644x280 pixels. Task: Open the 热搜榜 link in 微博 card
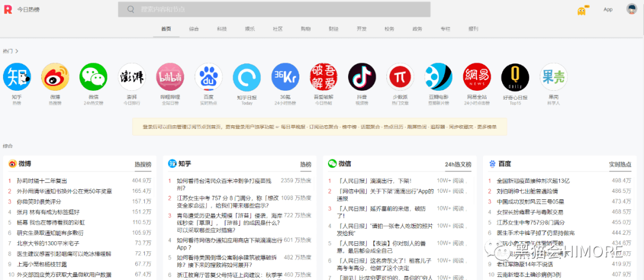pyautogui.click(x=143, y=164)
